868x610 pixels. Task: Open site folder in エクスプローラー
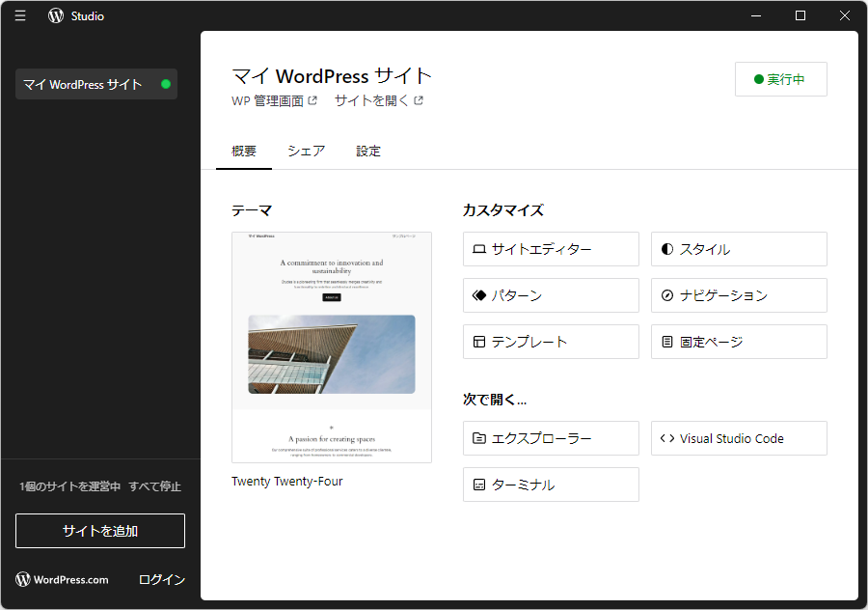pyautogui.click(x=550, y=438)
